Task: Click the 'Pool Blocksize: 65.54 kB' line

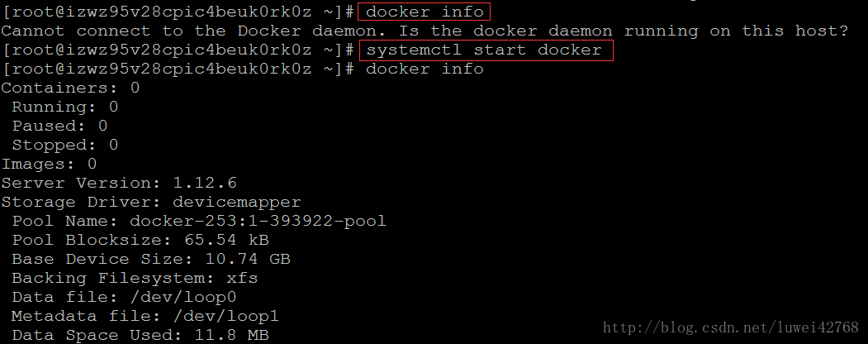Action: pyautogui.click(x=140, y=240)
